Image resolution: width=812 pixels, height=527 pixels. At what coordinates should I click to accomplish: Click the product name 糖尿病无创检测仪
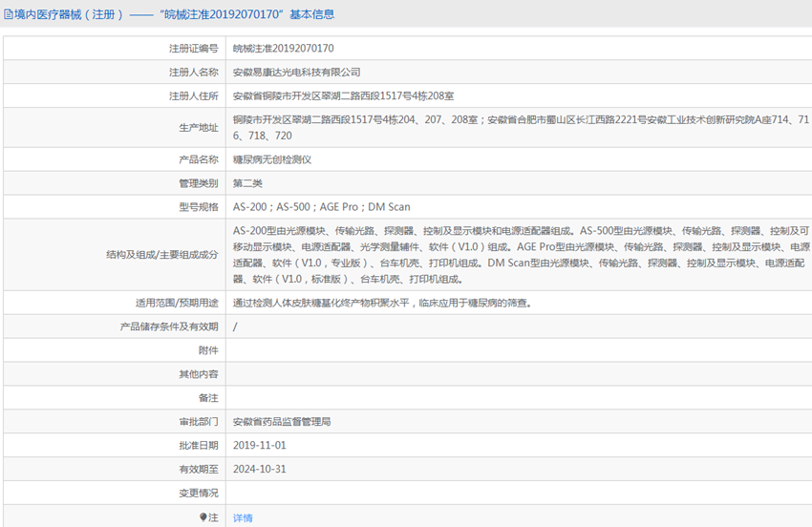[x=272, y=159]
